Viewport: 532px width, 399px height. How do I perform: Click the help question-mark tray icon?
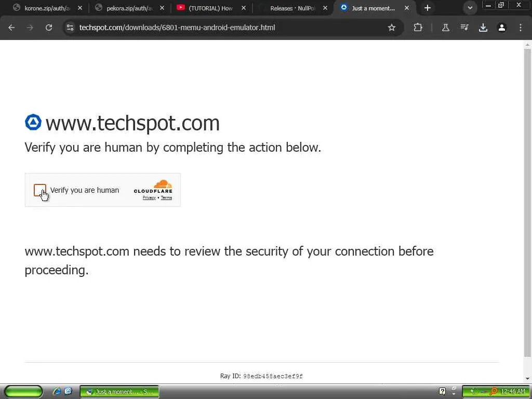443,392
